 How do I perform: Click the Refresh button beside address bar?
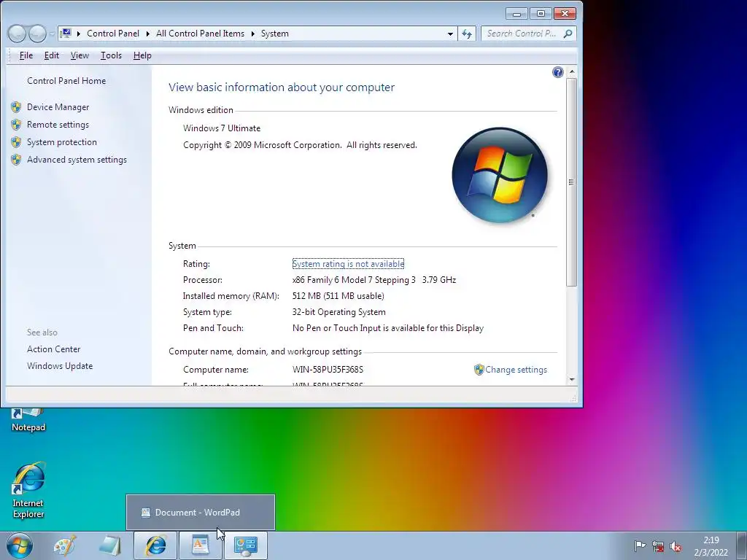(467, 34)
